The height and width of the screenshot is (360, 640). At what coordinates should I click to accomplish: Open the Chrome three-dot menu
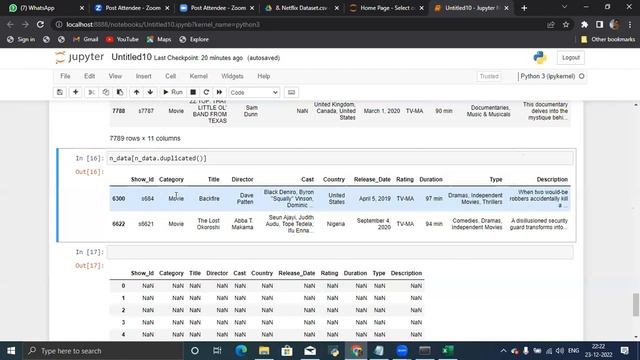click(x=630, y=24)
